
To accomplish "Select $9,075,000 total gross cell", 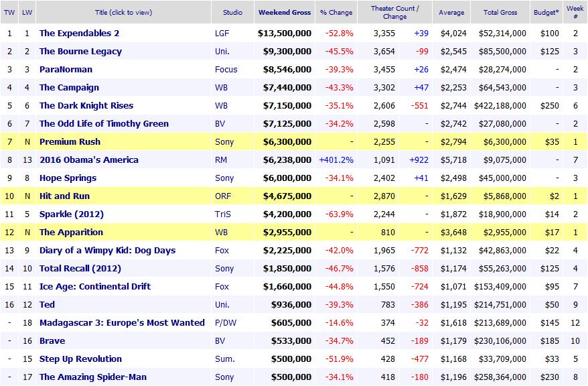I will coord(505,159).
